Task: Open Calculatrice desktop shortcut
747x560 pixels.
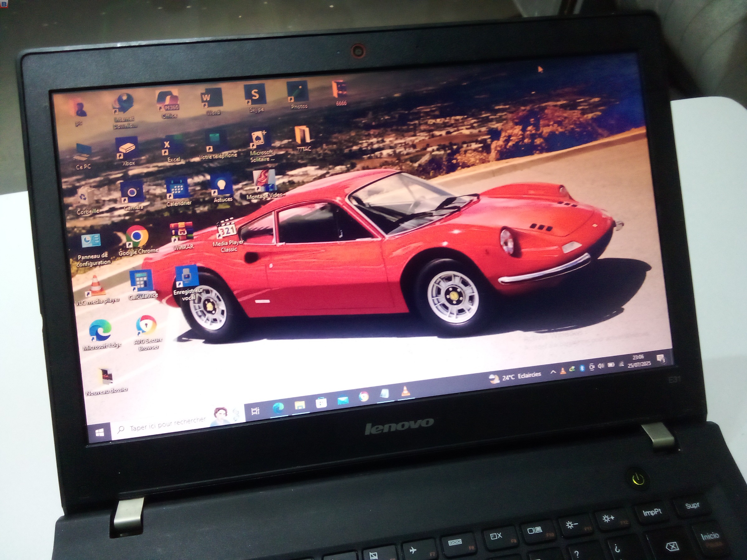Action: (142, 281)
